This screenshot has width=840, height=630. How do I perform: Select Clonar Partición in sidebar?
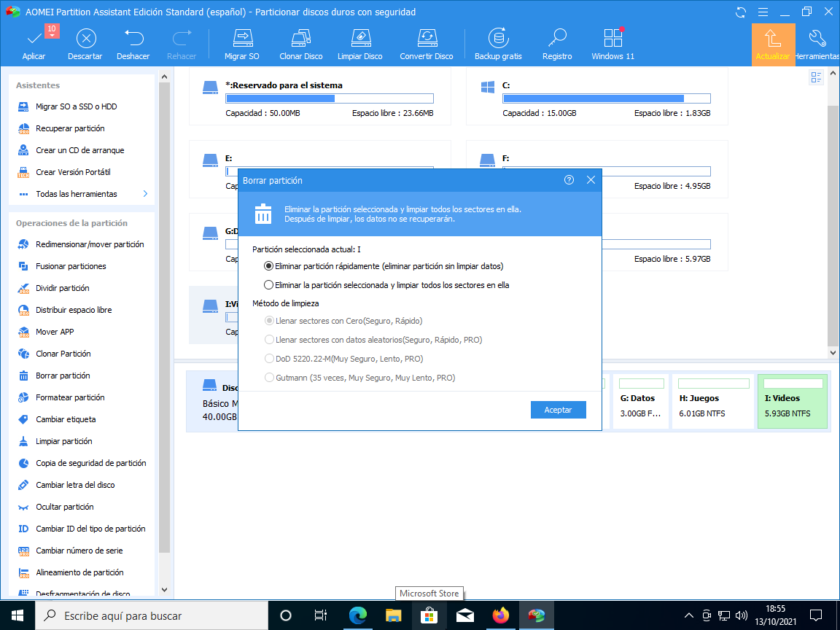[x=63, y=354]
